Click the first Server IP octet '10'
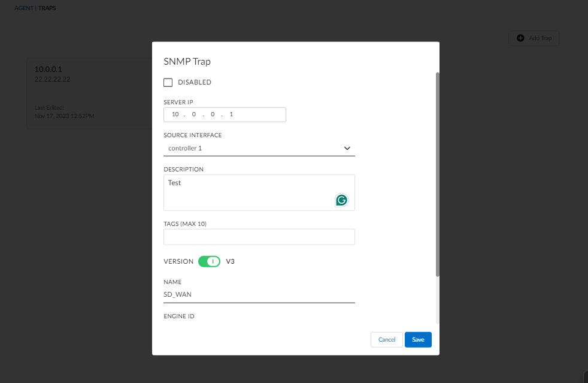 175,114
